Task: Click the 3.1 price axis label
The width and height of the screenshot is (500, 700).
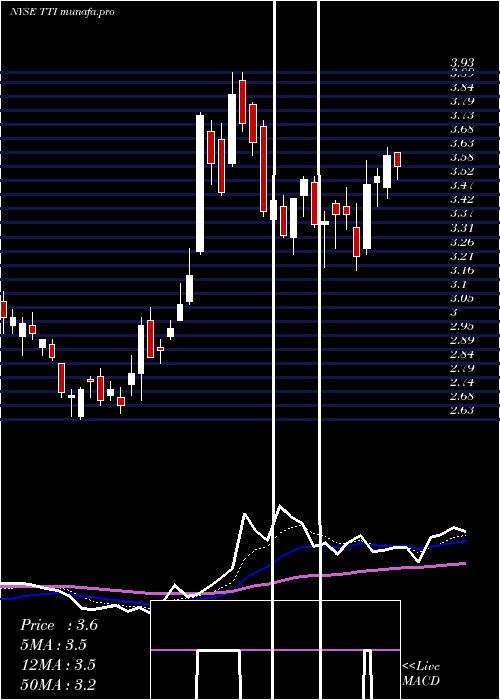Action: tap(458, 284)
